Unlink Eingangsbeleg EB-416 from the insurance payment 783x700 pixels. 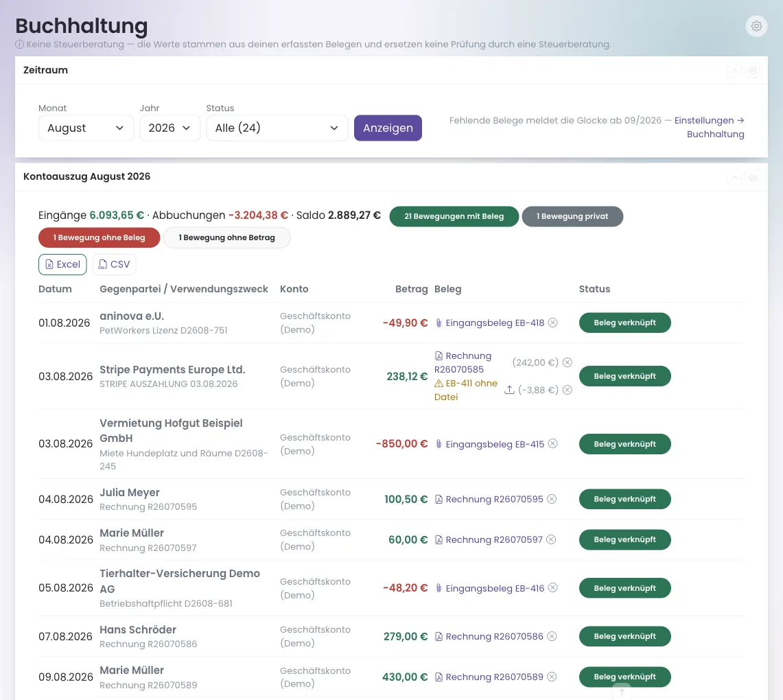point(553,587)
